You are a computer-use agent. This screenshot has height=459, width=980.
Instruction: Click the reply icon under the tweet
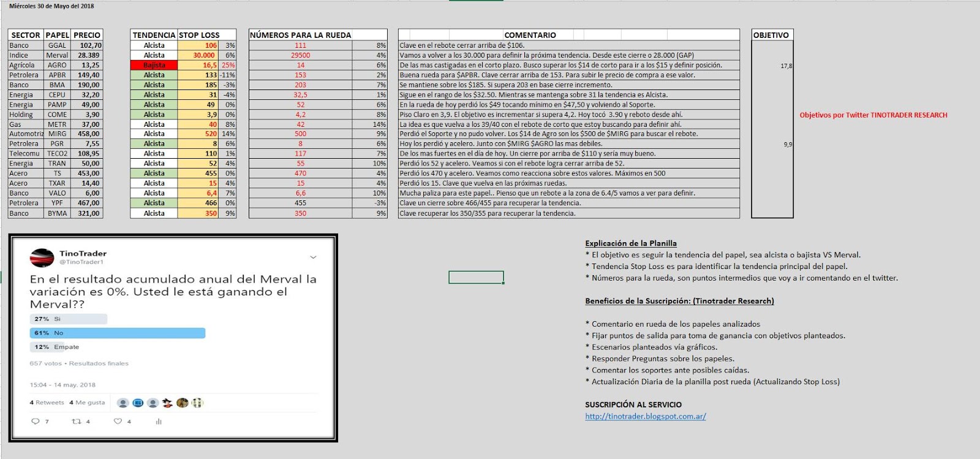click(x=35, y=422)
